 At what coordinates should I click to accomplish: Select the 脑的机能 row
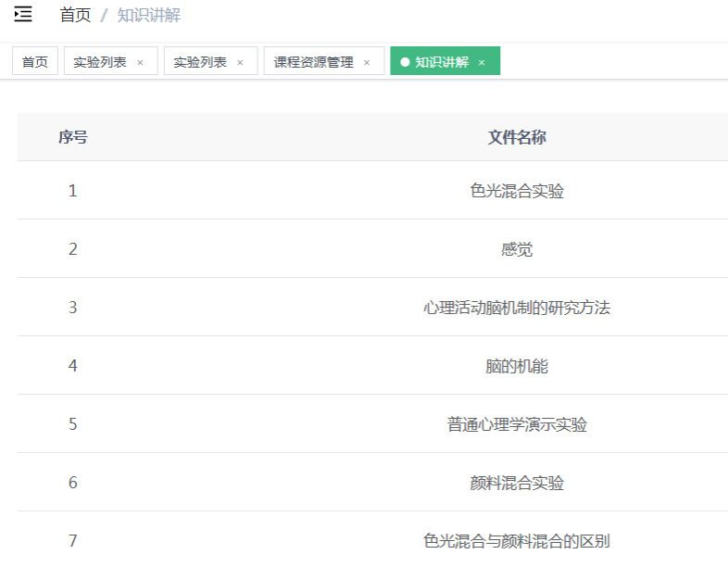(517, 366)
